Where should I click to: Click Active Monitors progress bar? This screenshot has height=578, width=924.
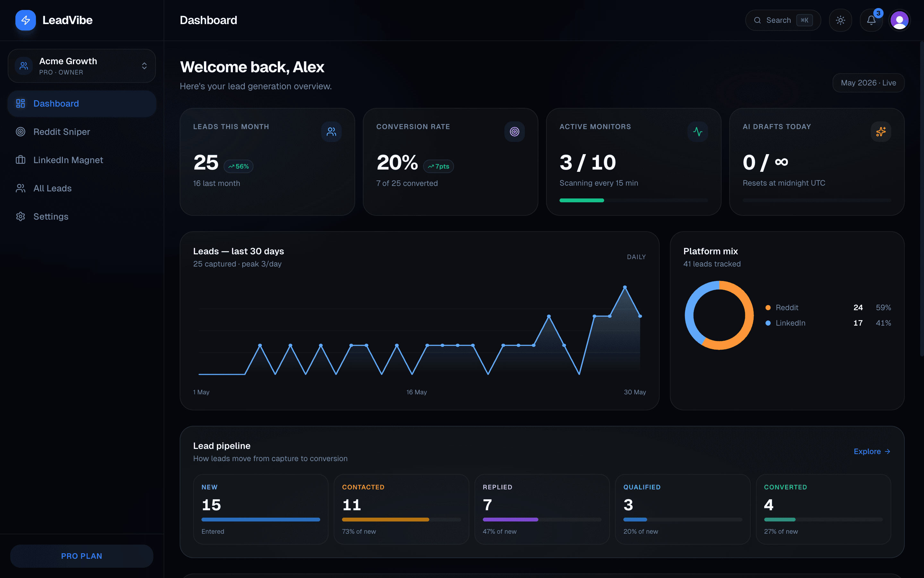click(x=633, y=200)
